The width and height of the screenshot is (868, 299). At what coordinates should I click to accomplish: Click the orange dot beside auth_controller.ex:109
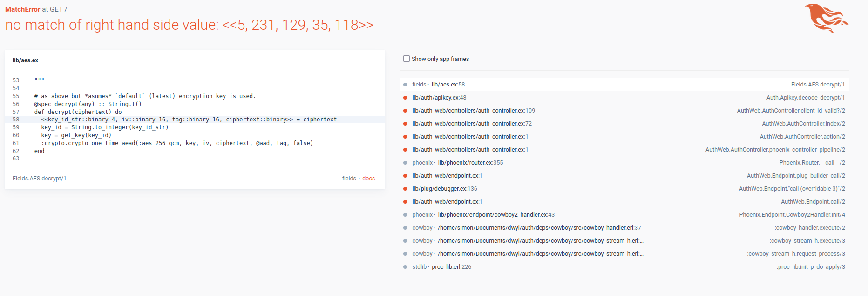tap(405, 111)
